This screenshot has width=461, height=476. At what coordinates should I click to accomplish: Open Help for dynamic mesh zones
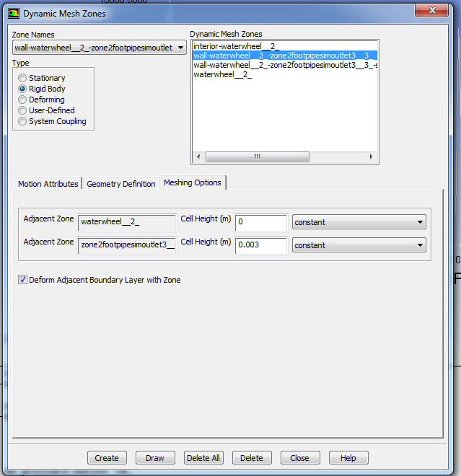coord(348,458)
